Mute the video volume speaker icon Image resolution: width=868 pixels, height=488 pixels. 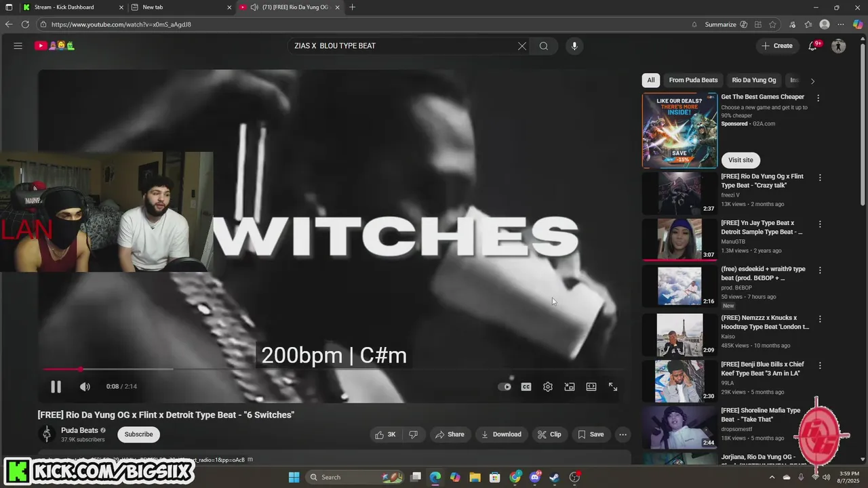85,386
